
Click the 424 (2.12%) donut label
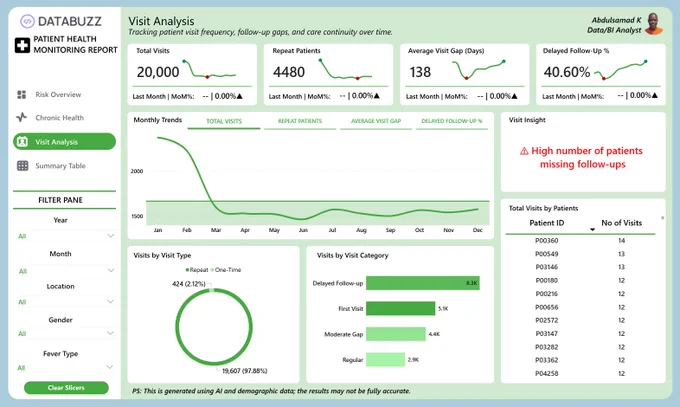pyautogui.click(x=189, y=284)
